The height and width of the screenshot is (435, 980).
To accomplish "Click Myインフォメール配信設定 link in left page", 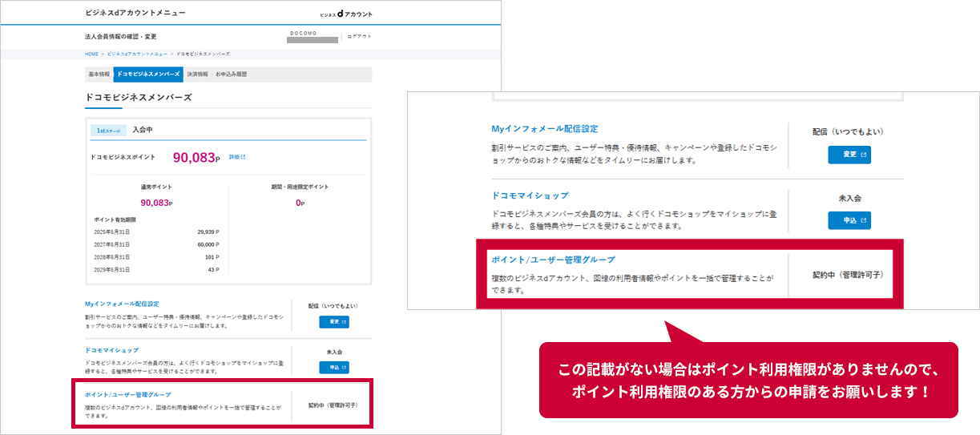I will point(122,304).
